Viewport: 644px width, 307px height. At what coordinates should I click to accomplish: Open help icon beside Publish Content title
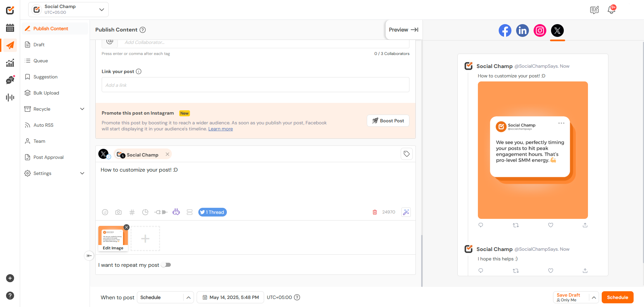(143, 30)
